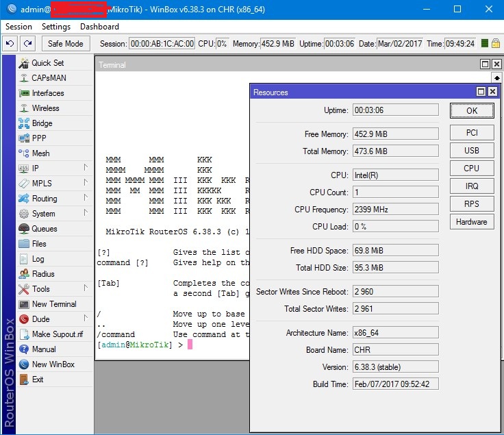Screen dimensions: 504x435
Task: Click the terminal command prompt line
Action: [145, 345]
